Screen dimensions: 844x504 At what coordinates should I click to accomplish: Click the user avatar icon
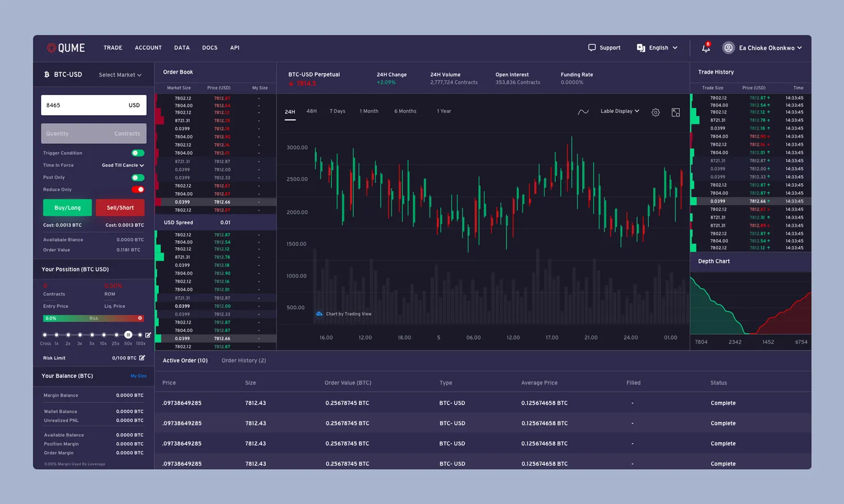pos(729,48)
